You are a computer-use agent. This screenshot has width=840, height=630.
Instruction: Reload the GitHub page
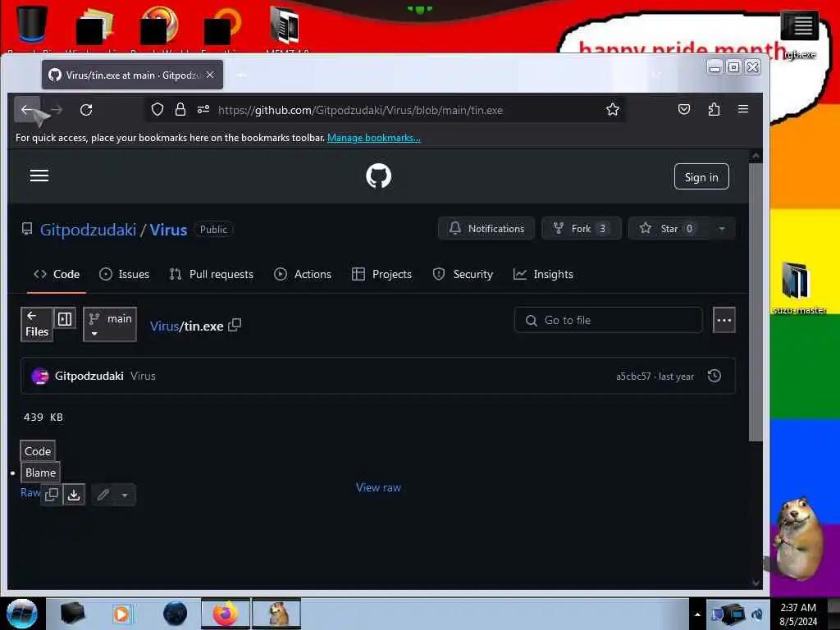pos(86,110)
